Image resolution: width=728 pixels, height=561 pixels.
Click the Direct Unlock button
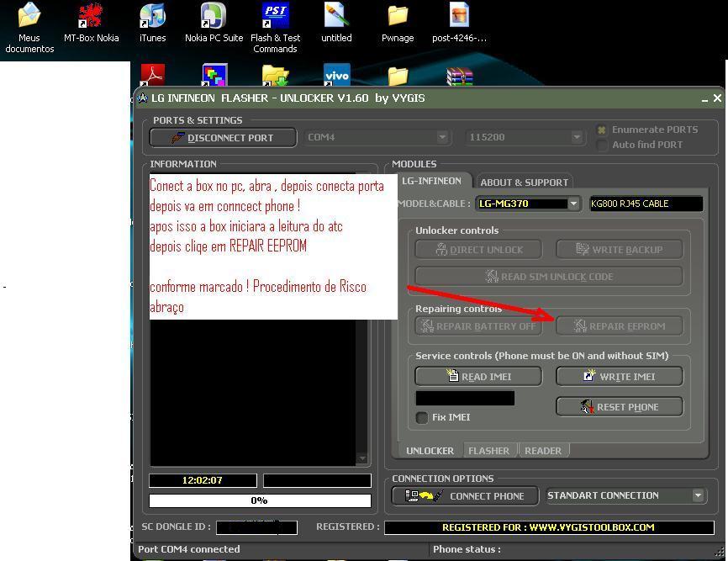click(478, 250)
